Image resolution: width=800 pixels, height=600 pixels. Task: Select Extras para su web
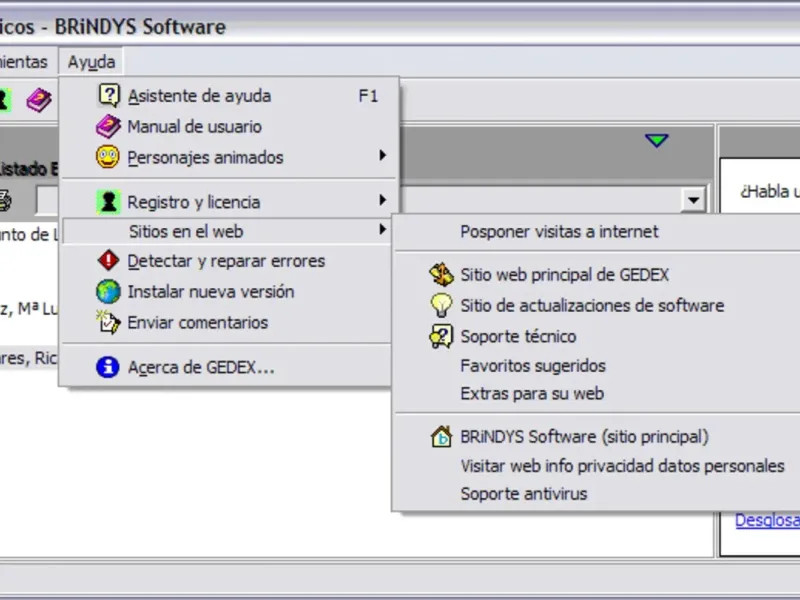click(597, 393)
